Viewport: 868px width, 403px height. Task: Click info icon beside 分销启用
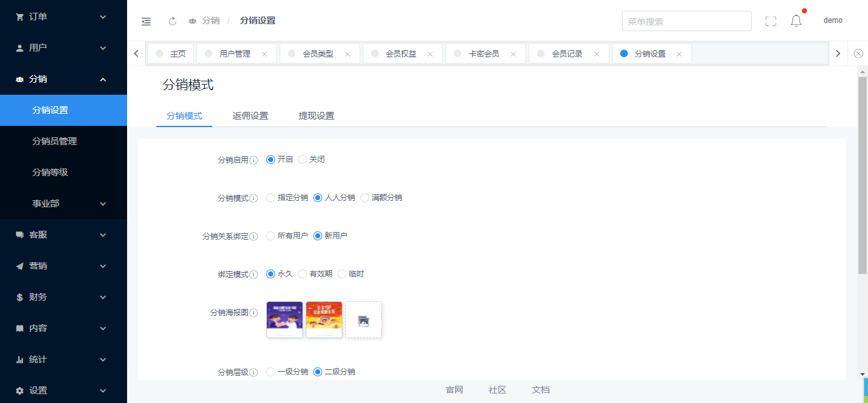coord(254,160)
